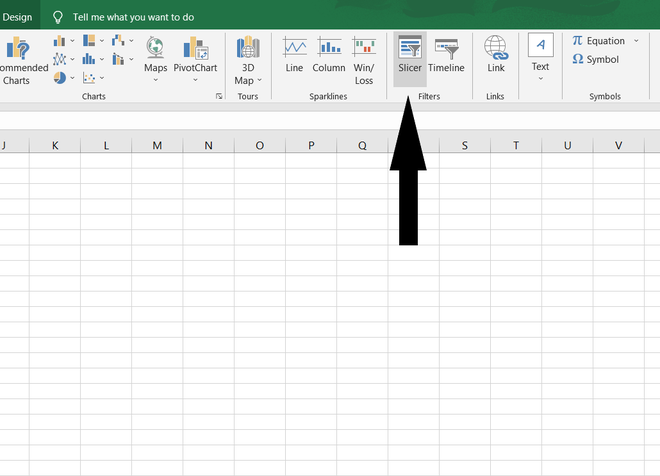Select column S header
The width and height of the screenshot is (660, 476).
click(x=465, y=146)
